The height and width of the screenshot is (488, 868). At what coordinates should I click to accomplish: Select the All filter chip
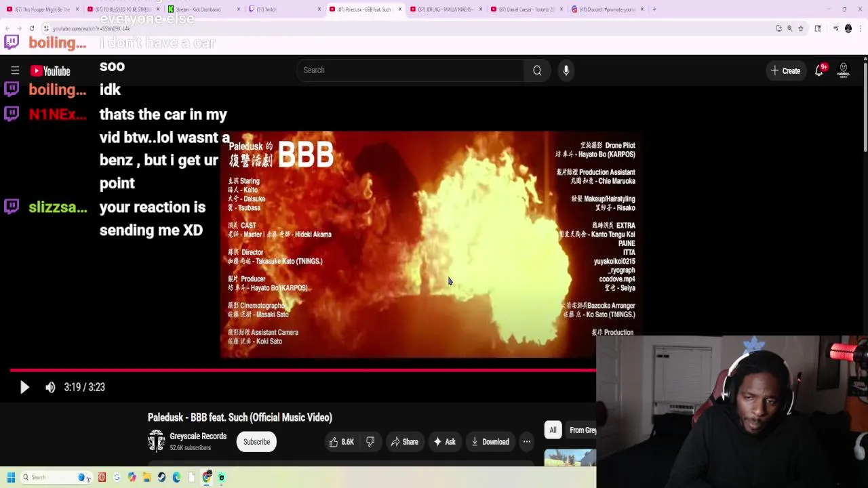point(553,430)
